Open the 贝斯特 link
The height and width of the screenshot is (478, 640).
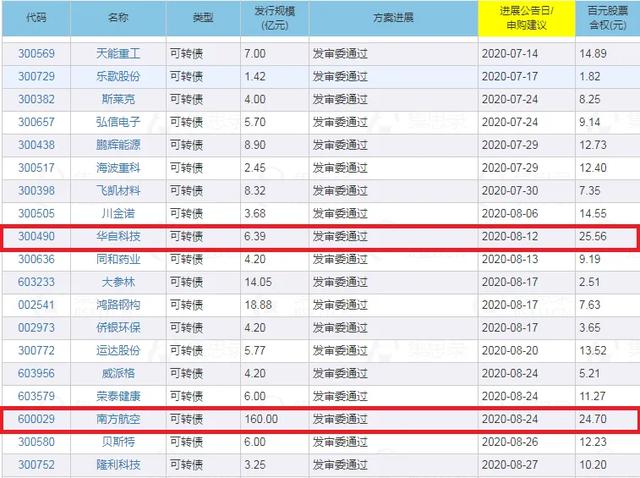pyautogui.click(x=118, y=442)
